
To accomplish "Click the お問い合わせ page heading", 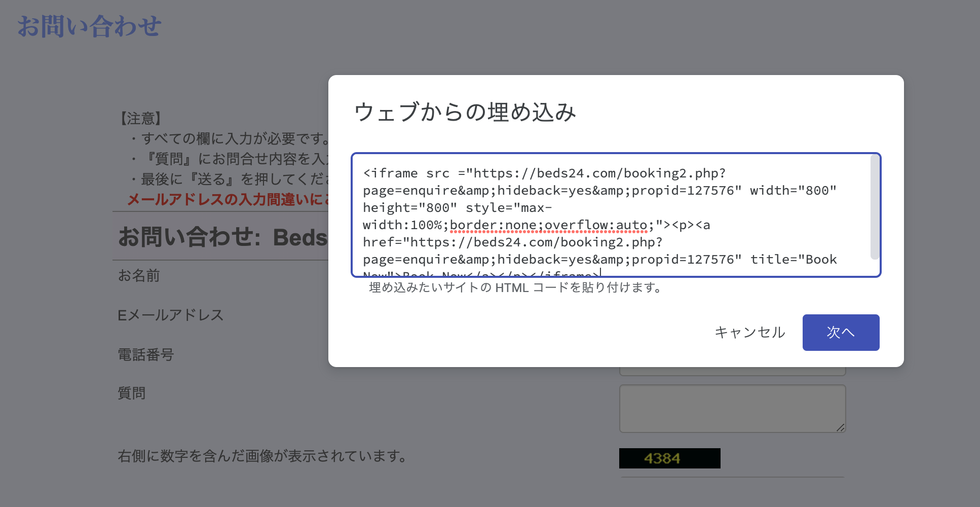I will (89, 26).
